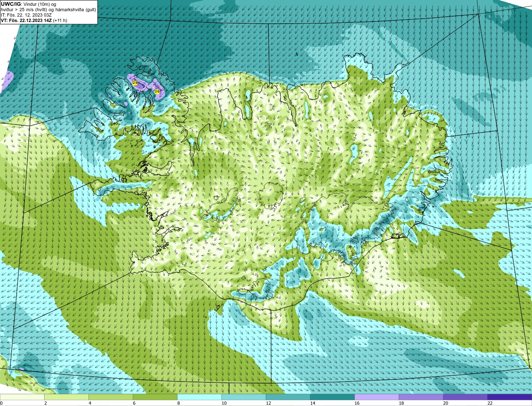Screen dimensions: 532x406
Task: Click the 10–12 m/s legend swatch
Action: pos(244,397)
